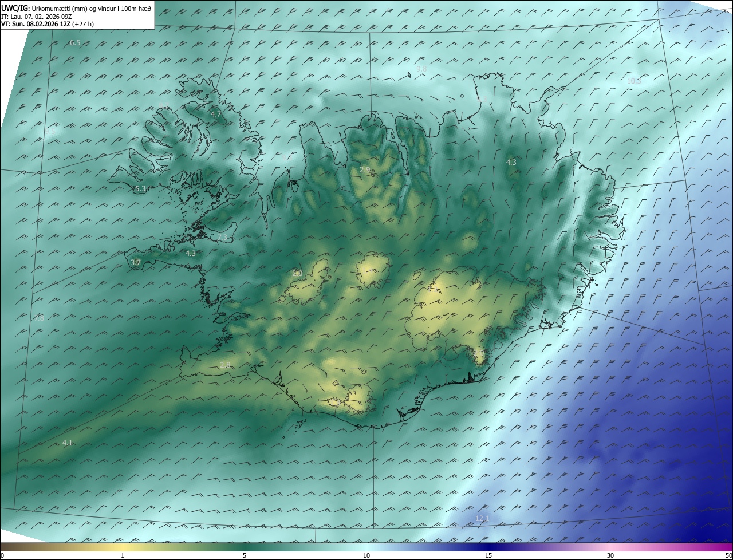This screenshot has height=560, width=733.
Task: Click the 1 mm mark on color scale
Action: coord(123,555)
